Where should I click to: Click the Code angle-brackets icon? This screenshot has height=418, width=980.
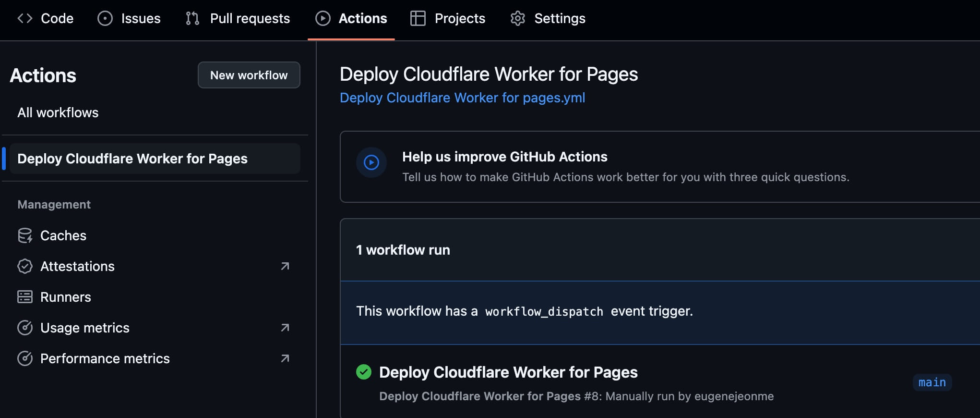[25, 18]
